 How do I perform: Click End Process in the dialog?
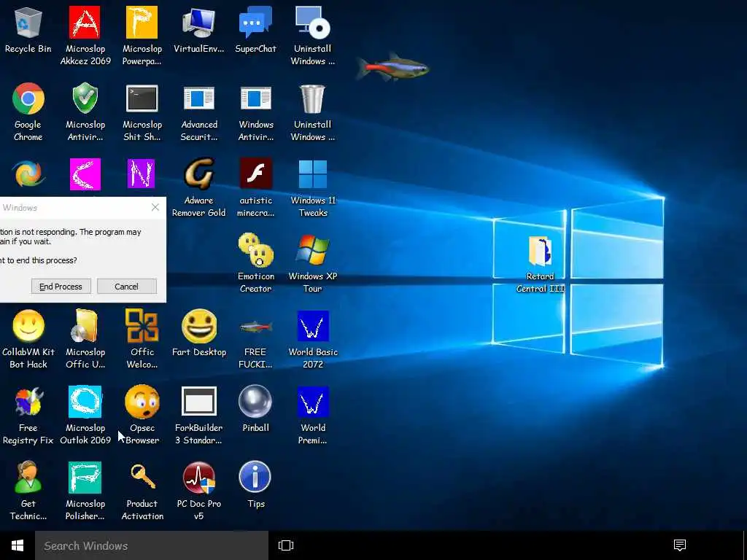61,287
